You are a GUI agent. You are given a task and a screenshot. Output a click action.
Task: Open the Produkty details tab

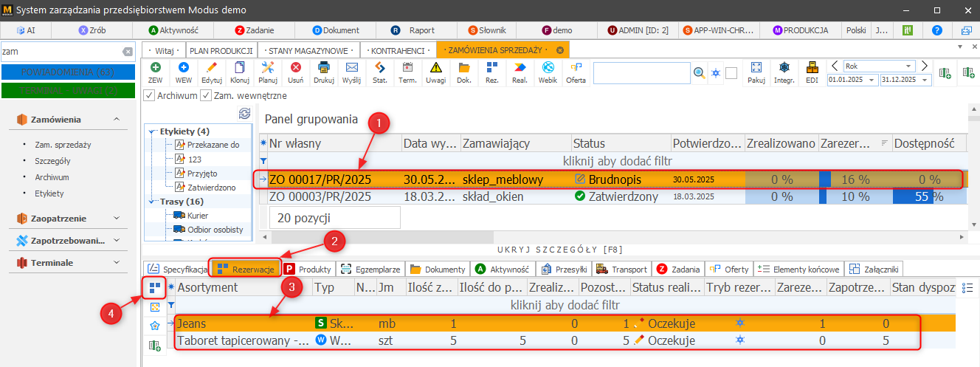[308, 270]
